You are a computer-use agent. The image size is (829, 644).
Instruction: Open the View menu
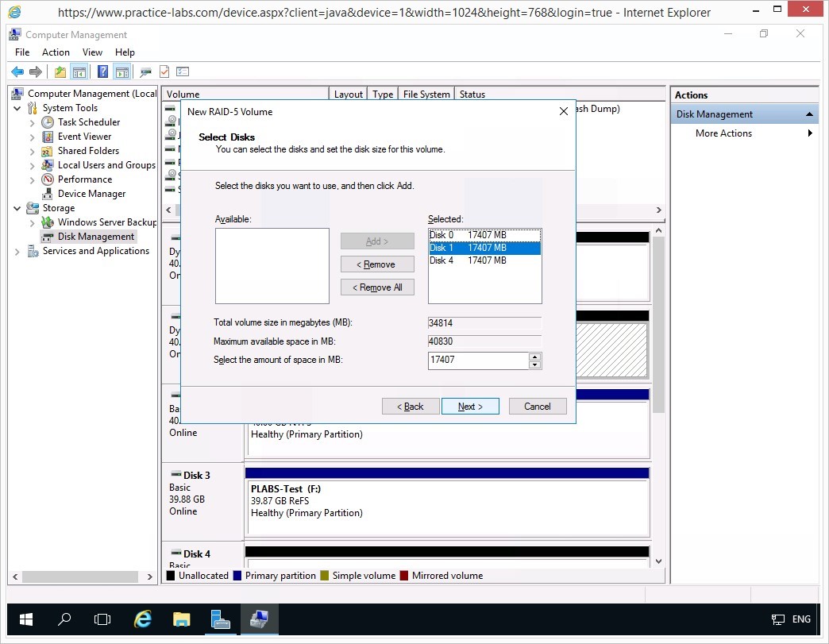[x=92, y=52]
